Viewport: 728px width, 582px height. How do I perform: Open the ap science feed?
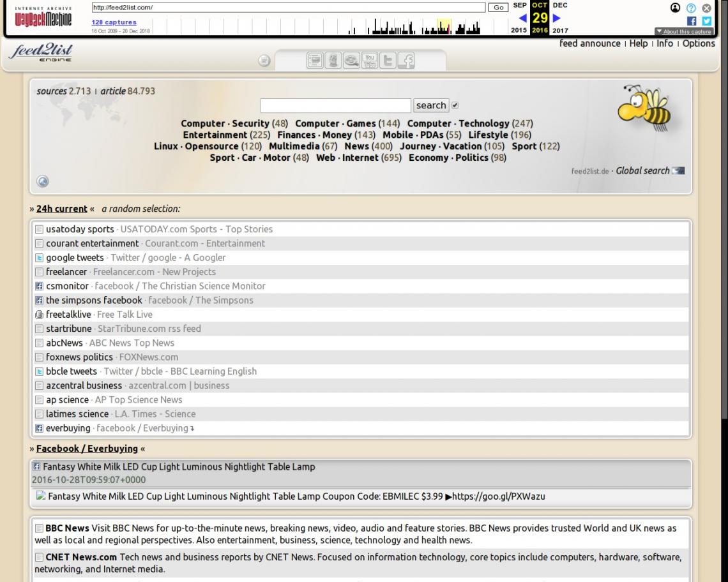[67, 400]
